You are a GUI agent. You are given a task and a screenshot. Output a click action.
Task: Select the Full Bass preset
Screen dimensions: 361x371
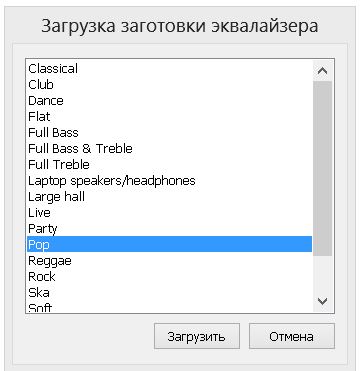pos(169,133)
